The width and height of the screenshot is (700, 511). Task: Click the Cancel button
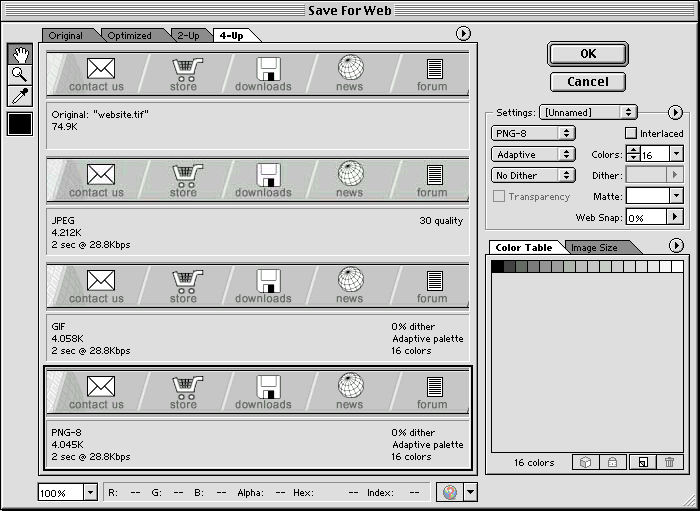point(587,82)
